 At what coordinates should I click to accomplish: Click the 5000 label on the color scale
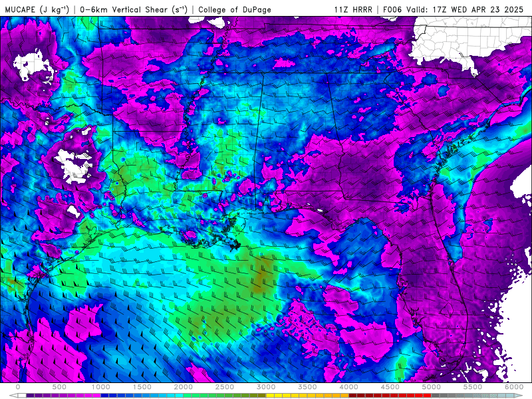(x=432, y=387)
